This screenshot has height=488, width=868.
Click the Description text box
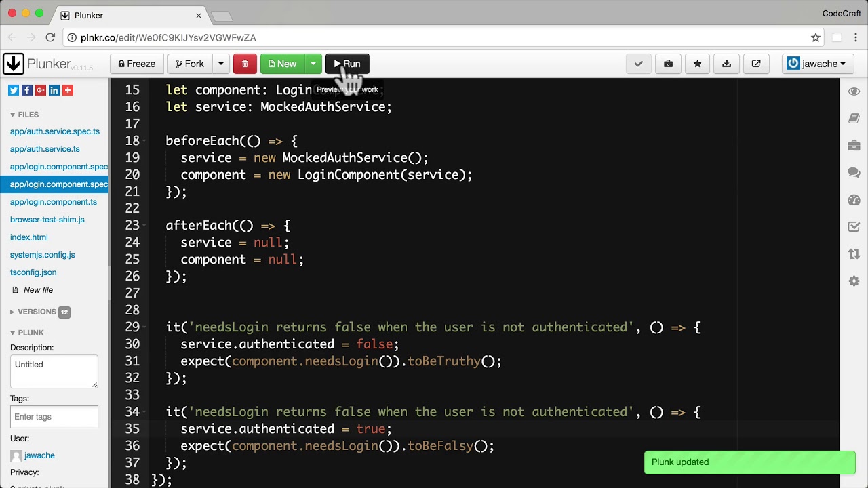pyautogui.click(x=54, y=371)
